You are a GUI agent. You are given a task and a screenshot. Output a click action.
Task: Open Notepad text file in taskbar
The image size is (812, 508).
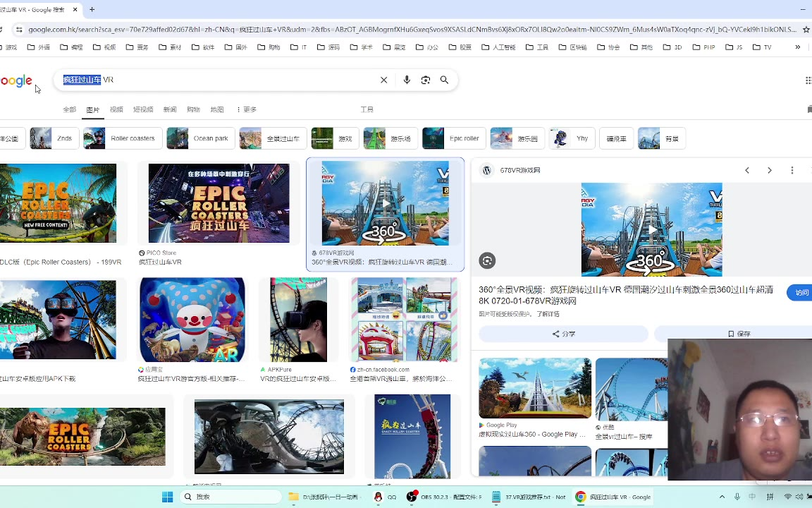point(529,497)
